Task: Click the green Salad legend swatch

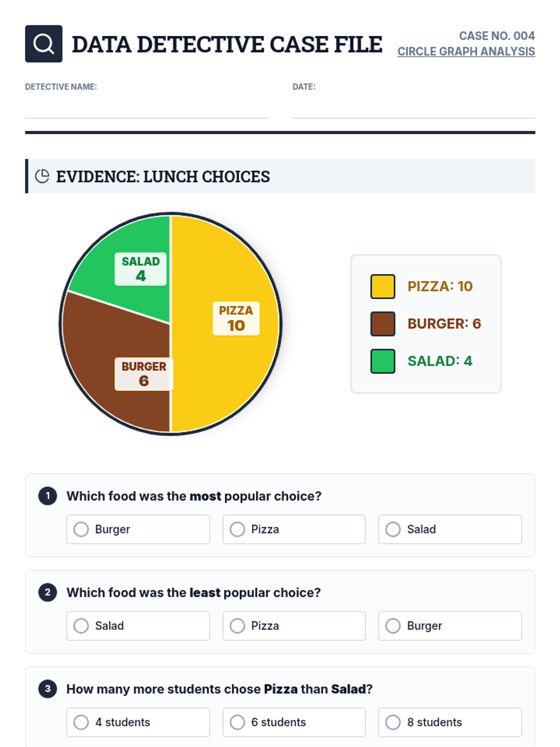Action: pos(383,361)
